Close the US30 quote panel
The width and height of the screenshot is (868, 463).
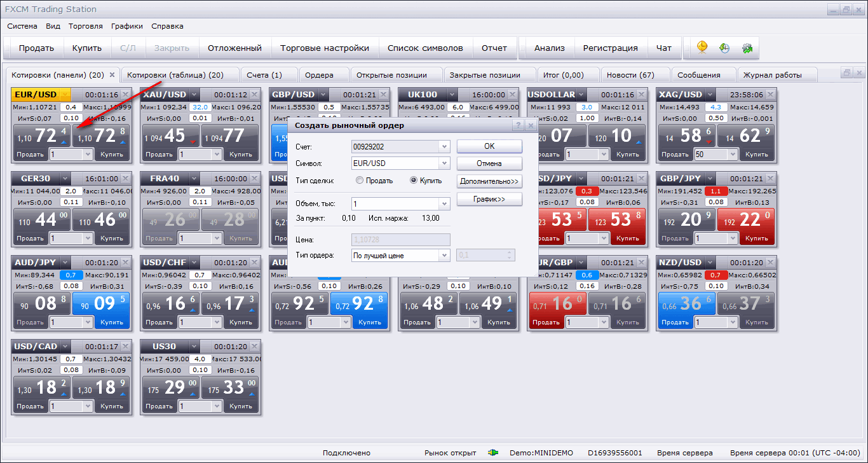point(254,347)
